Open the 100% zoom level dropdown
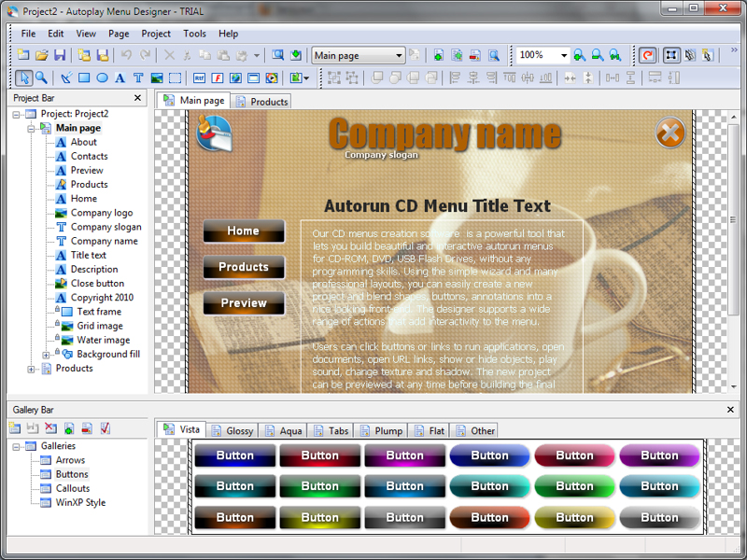Viewport: 747px width, 560px height. (x=564, y=55)
